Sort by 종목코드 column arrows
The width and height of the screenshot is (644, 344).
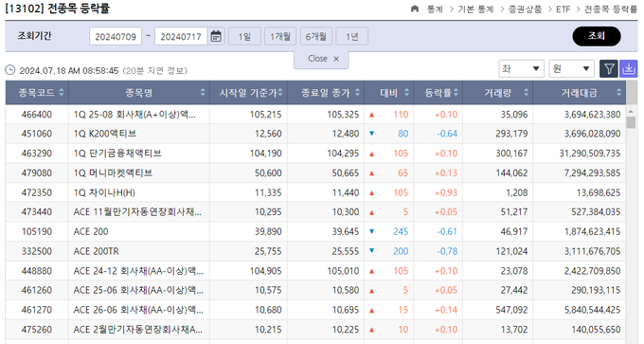[62, 93]
